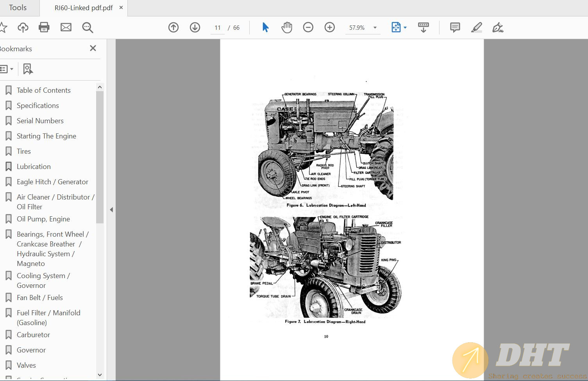Image resolution: width=588 pixels, height=381 pixels.
Task: Open Eagle Hitch / Generator bookmark
Action: click(52, 182)
